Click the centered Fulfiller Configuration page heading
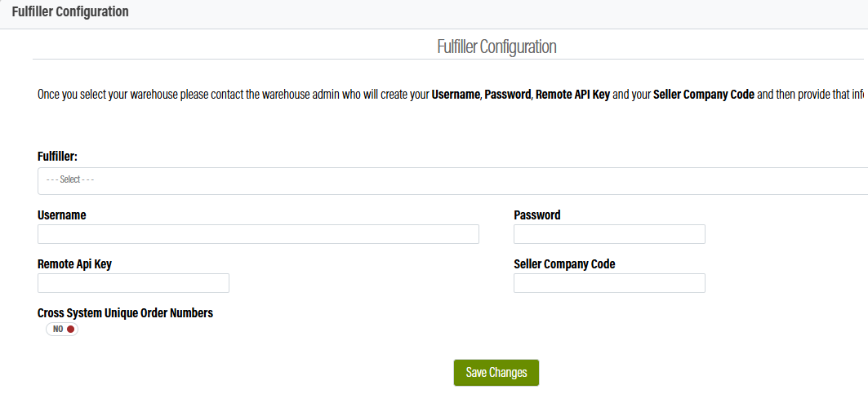 [x=496, y=46]
